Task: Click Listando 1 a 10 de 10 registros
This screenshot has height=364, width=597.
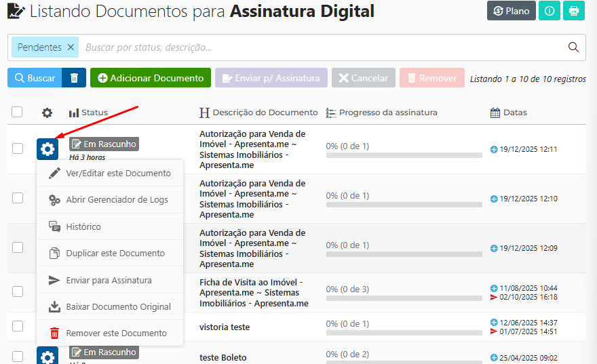Action: (528, 79)
